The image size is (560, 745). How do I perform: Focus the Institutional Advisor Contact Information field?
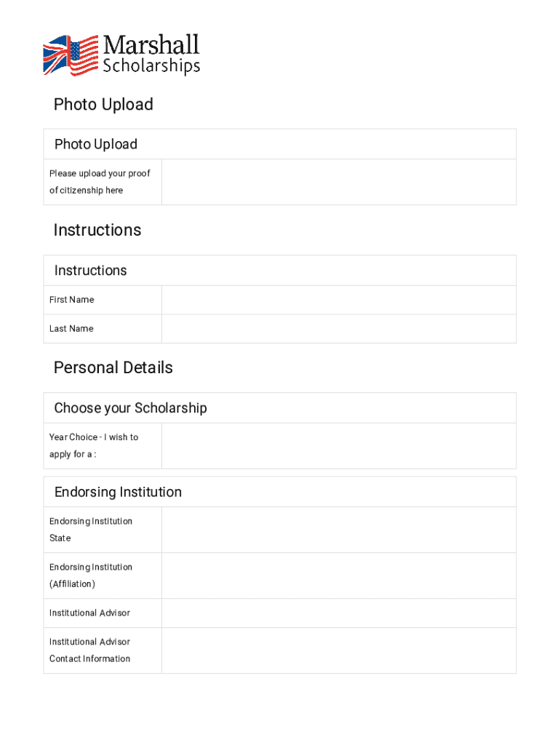[338, 650]
